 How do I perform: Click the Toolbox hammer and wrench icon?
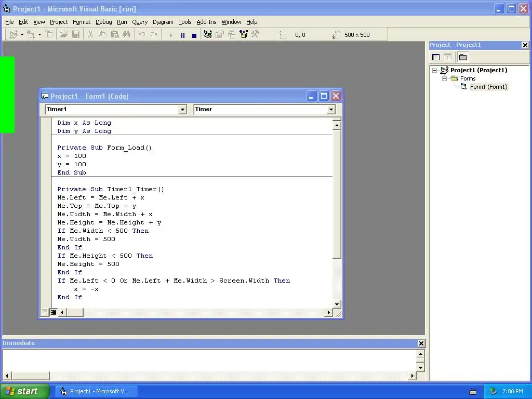point(256,35)
